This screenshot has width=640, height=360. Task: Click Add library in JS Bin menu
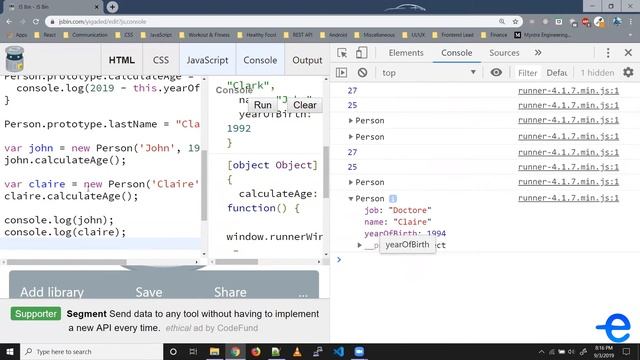click(52, 292)
